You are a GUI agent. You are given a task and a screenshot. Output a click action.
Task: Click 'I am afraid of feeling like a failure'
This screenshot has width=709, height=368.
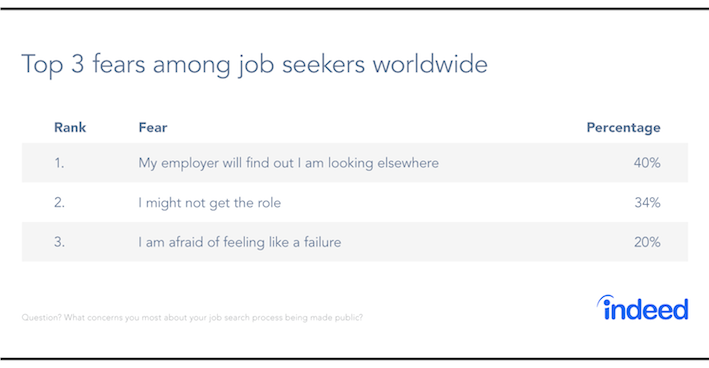[x=240, y=242]
